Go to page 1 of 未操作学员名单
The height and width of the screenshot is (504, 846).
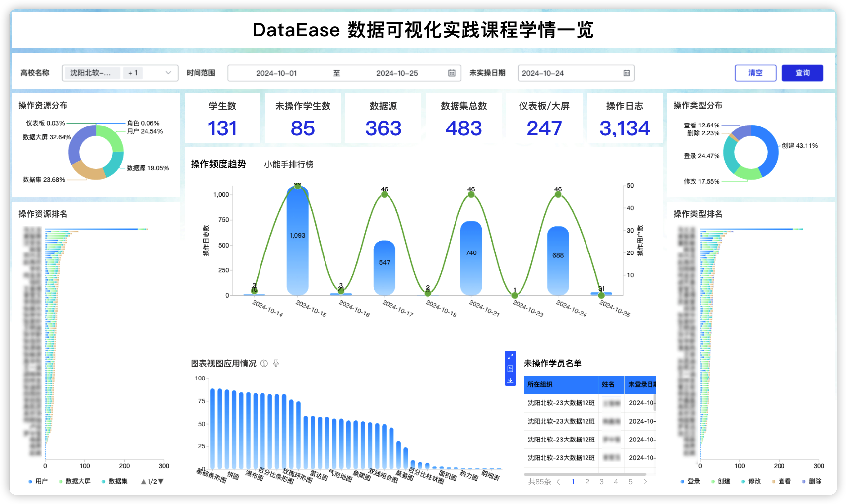pyautogui.click(x=573, y=482)
